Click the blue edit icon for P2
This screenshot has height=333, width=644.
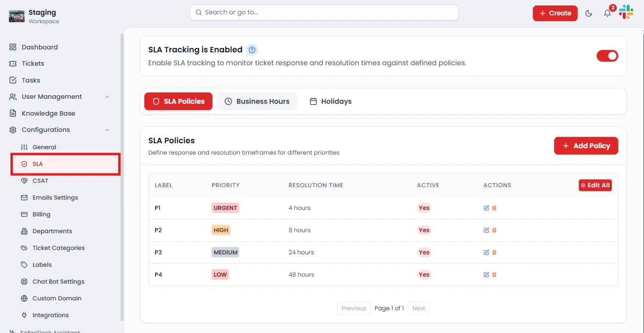tap(486, 230)
